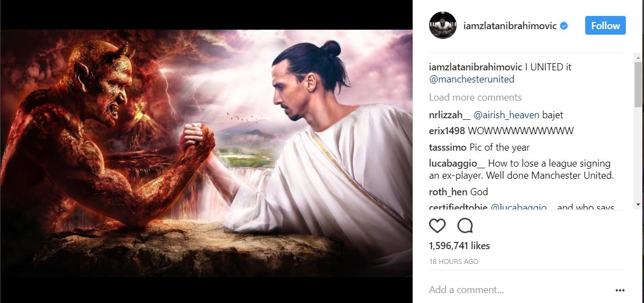Like the post with the heart icon

437,225
